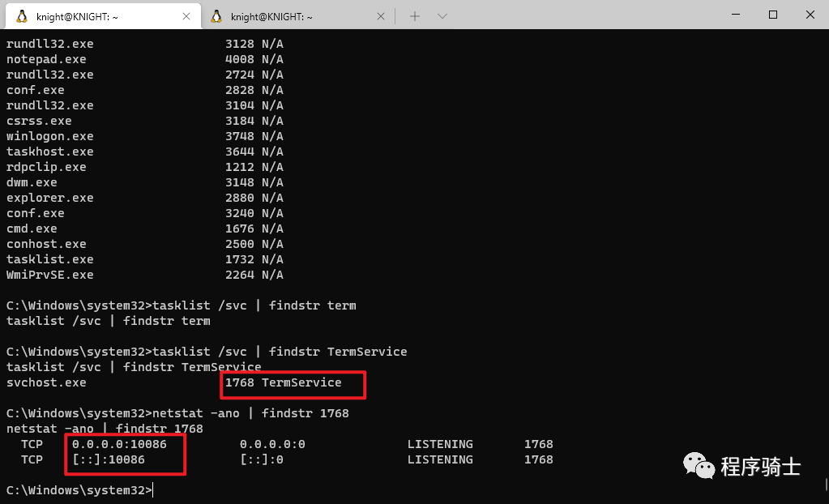Click the 0.0.0.0:10086 local address
Viewport: 829px width, 504px height.
[x=119, y=444]
